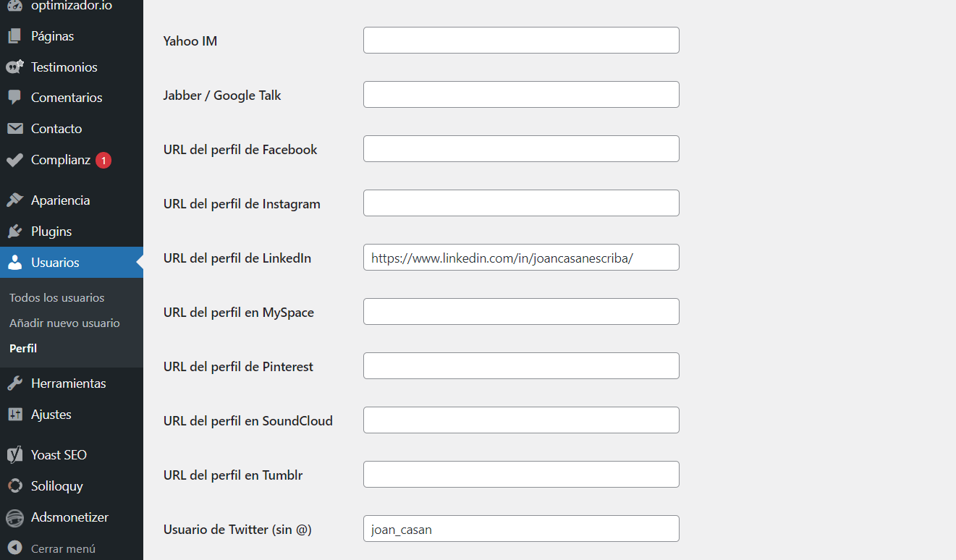Screen dimensions: 956x560
Task: Click the Plugins plug icon
Action: point(14,232)
